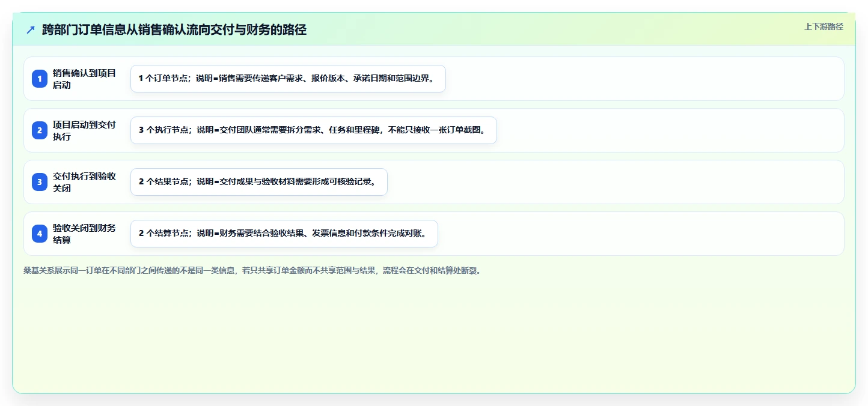Open the 3 个执行节点 description box
This screenshot has width=868, height=406.
click(x=314, y=130)
